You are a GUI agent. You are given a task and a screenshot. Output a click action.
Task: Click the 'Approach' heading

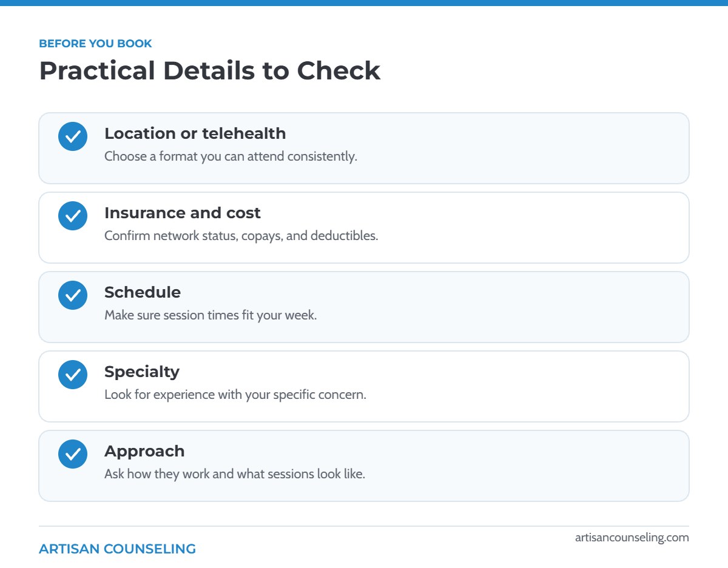point(144,451)
